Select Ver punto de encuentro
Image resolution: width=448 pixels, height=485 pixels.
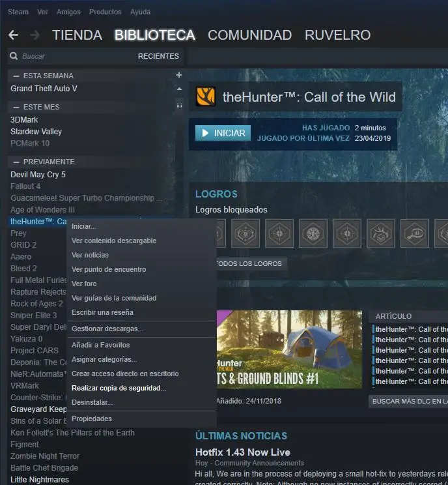pos(141,269)
